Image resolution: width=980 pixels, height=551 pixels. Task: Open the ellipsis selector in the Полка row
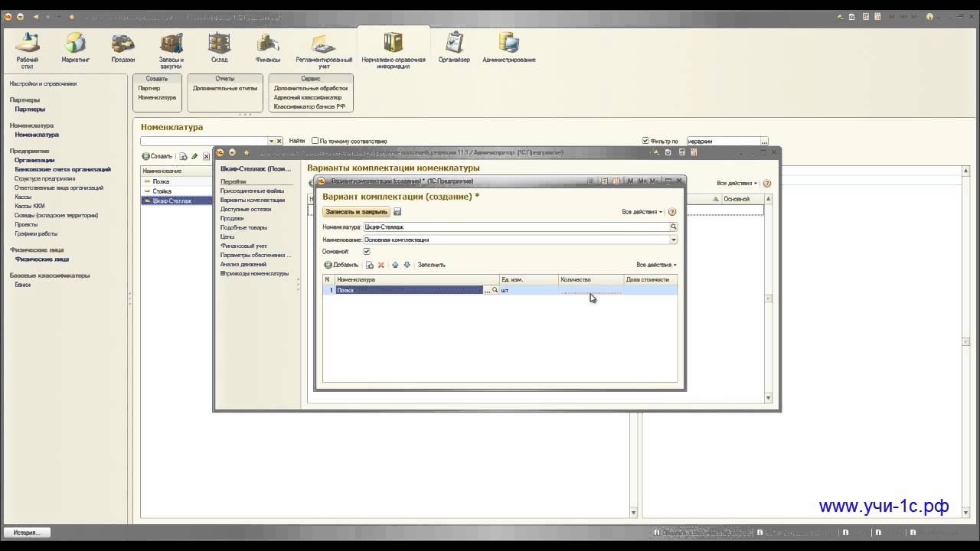[487, 290]
